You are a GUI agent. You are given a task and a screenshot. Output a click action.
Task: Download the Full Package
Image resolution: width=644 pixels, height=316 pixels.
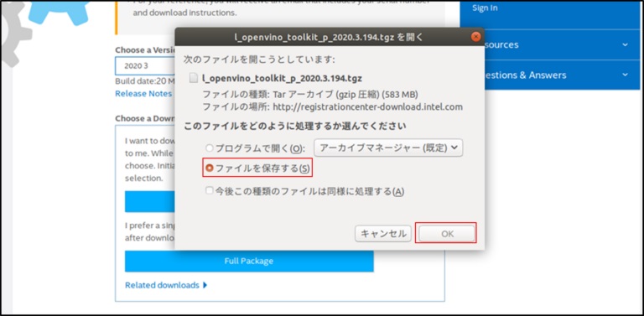tap(249, 261)
